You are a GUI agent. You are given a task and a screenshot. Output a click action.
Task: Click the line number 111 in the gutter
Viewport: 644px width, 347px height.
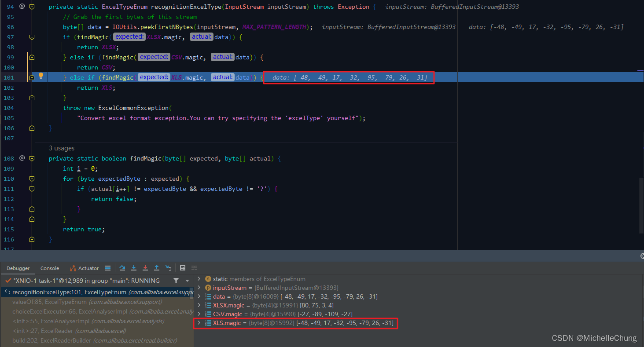[x=8, y=189]
